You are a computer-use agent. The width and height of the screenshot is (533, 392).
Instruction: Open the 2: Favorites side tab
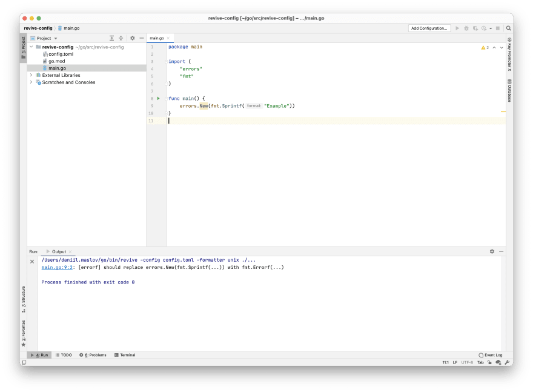tap(24, 333)
